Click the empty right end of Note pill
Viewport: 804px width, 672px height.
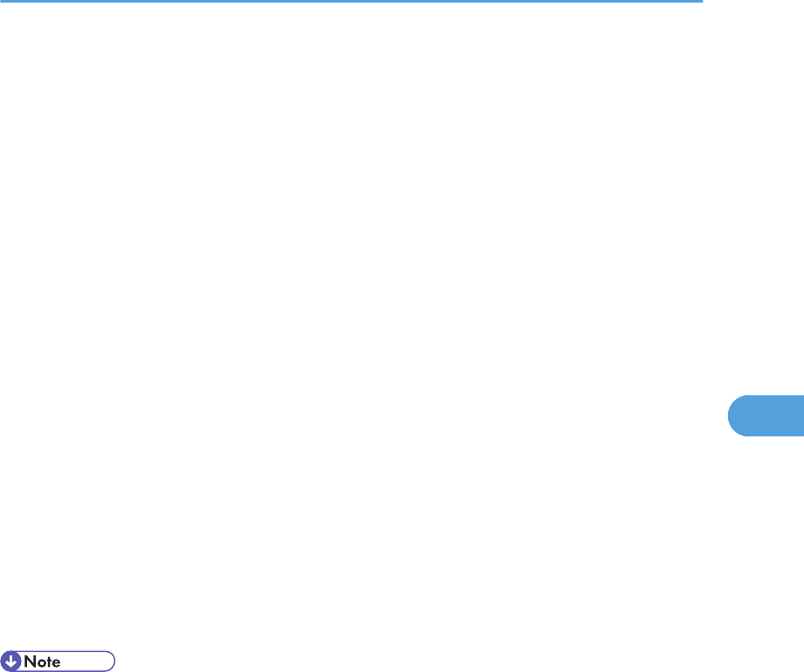click(88, 662)
